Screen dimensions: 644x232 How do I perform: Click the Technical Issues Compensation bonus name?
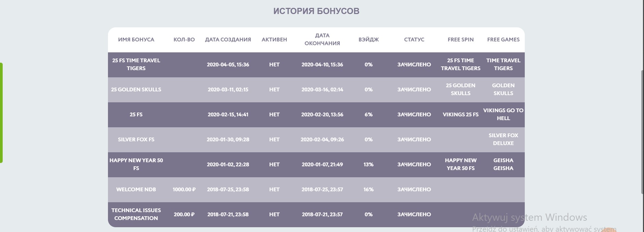[136, 214]
